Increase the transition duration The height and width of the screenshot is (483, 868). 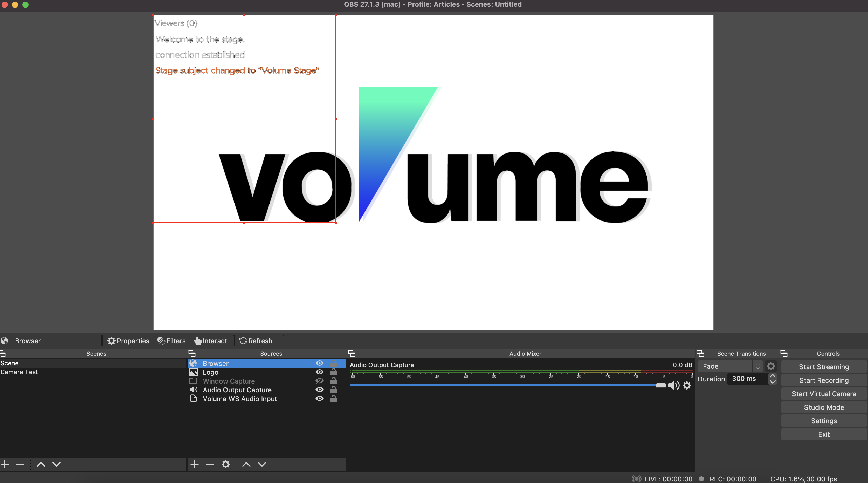[773, 376]
